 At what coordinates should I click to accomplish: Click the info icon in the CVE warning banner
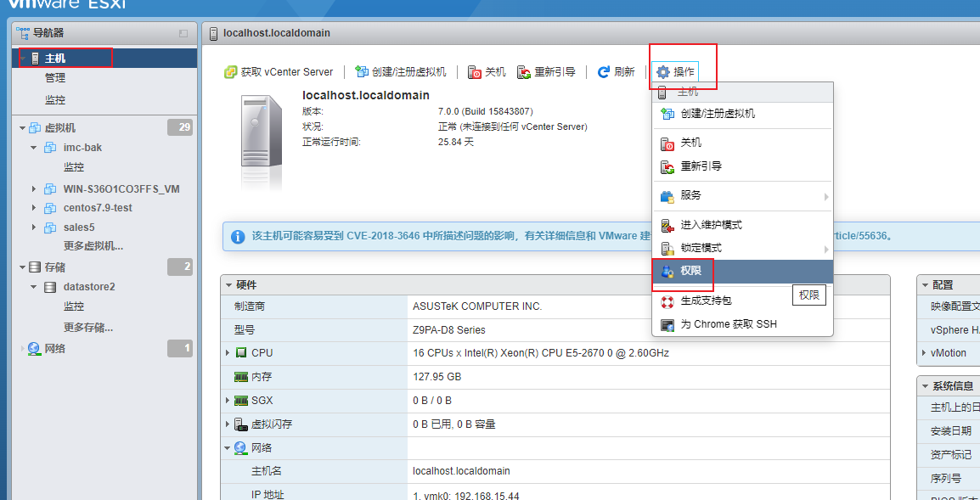pyautogui.click(x=238, y=237)
